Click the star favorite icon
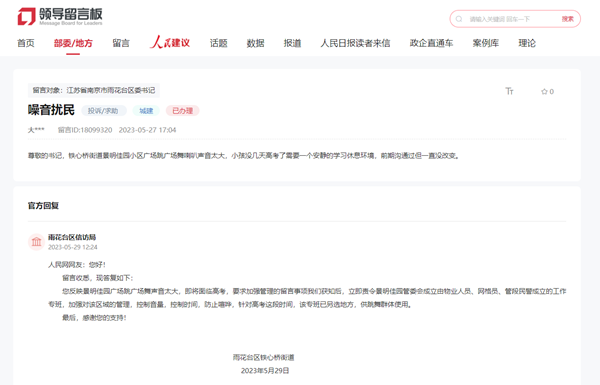Screen dimensions: 600x385 coord(544,91)
